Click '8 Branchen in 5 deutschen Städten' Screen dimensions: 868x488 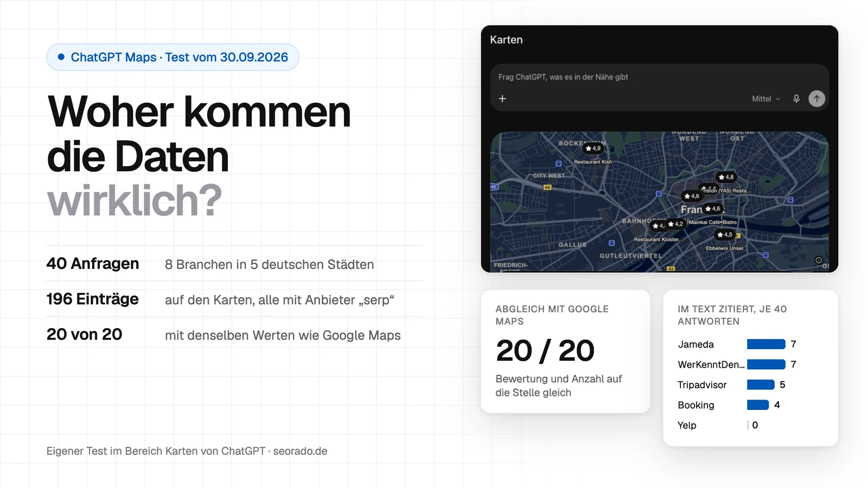pyautogui.click(x=269, y=265)
